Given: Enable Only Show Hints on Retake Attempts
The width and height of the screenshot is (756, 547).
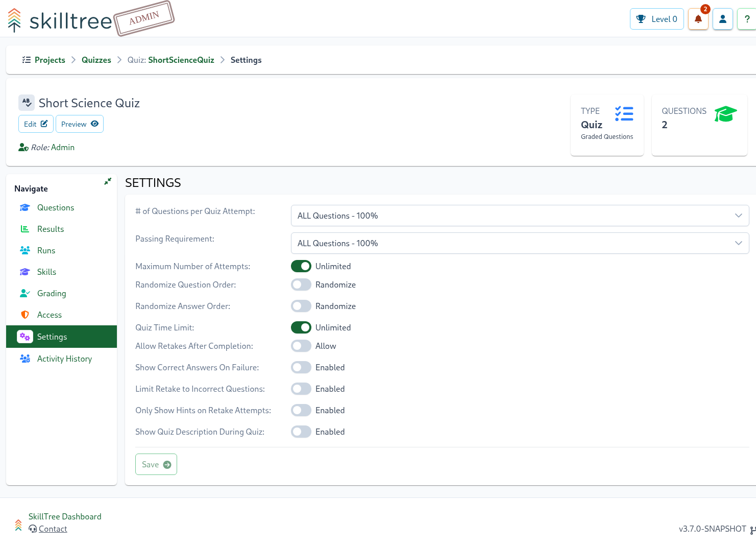Looking at the screenshot, I should (301, 410).
